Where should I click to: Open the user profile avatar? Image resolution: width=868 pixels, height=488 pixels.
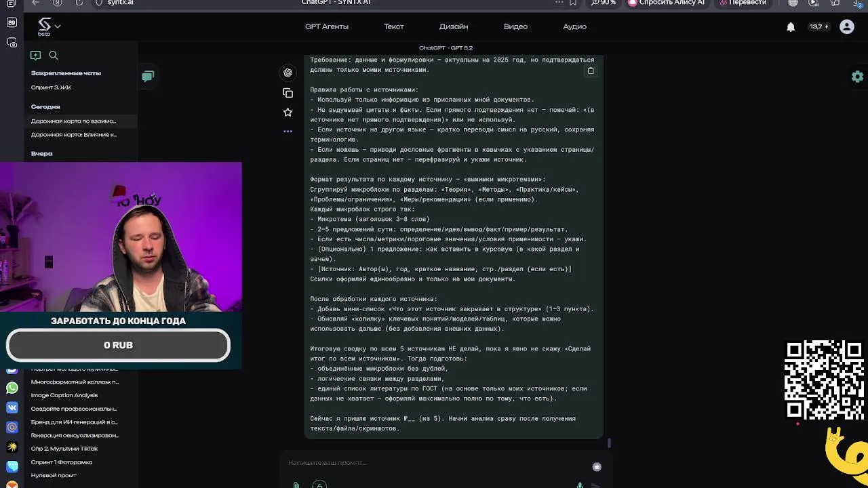pos(847,26)
